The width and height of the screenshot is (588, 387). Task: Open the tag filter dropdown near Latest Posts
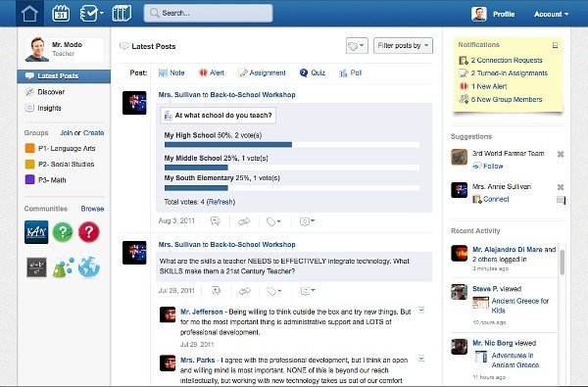pos(357,46)
